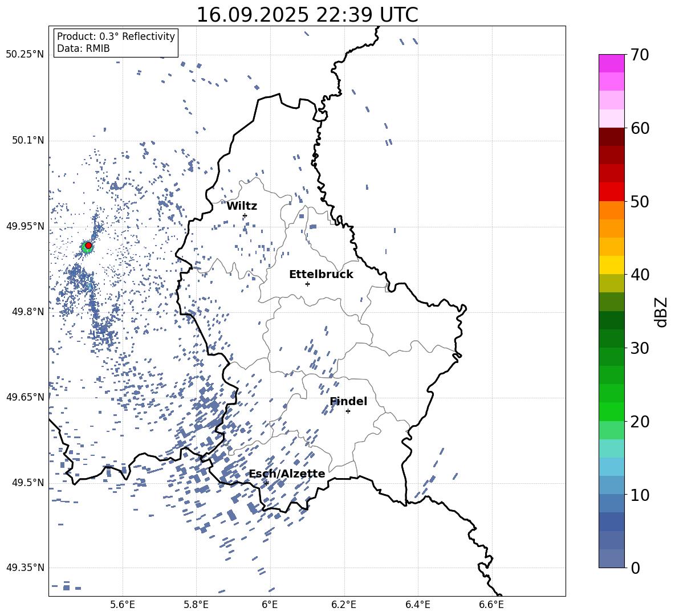Viewport: 675px width, 616px height.
Task: Select the Wiltz city label
Action: (x=242, y=206)
